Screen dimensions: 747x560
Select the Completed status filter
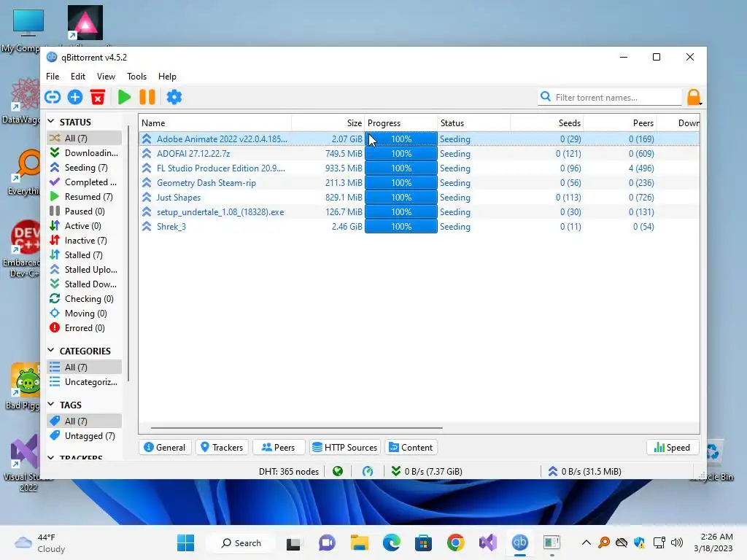tap(85, 182)
